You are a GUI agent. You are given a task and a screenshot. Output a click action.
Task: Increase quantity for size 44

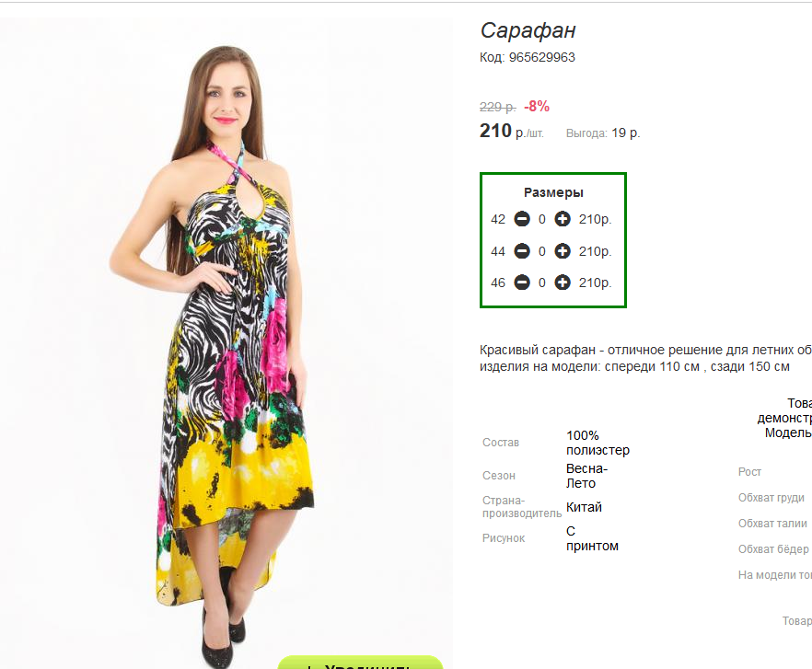(x=563, y=251)
